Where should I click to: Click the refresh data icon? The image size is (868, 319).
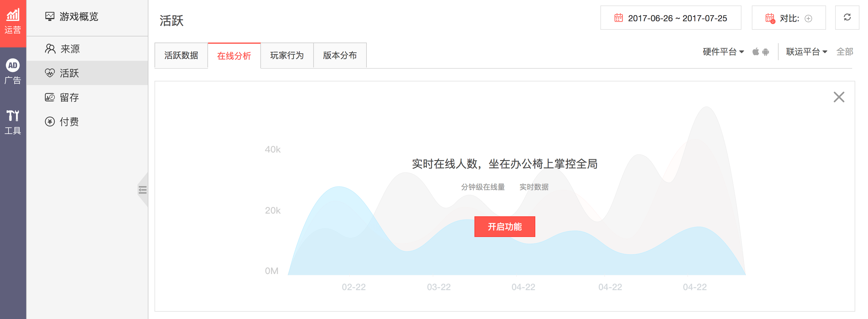pyautogui.click(x=847, y=18)
